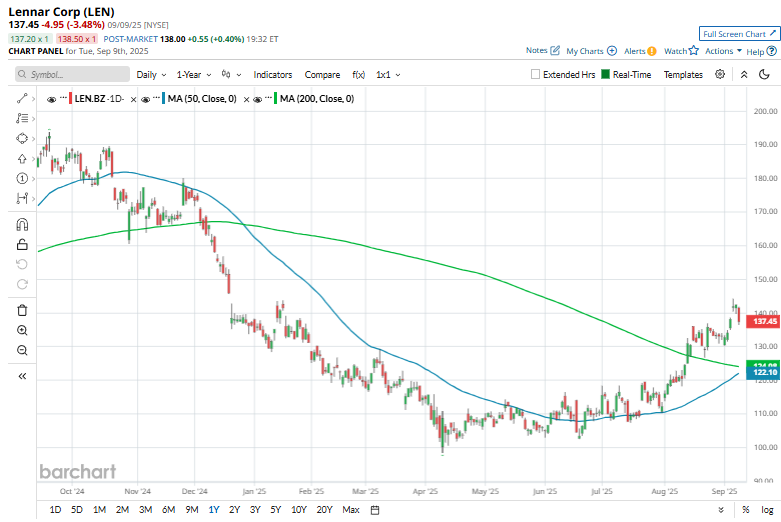This screenshot has height=522, width=781.
Task: Click the Watch star icon
Action: [693, 51]
